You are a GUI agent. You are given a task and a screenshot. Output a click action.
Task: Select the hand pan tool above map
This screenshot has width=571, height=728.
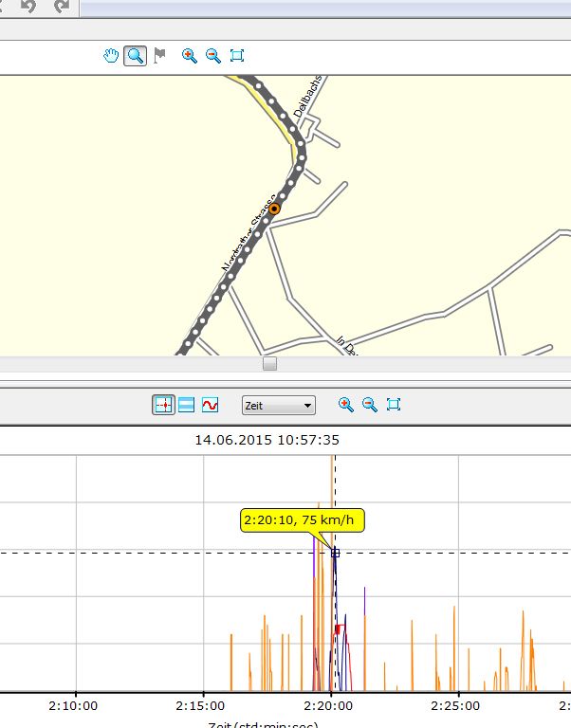tap(112, 56)
